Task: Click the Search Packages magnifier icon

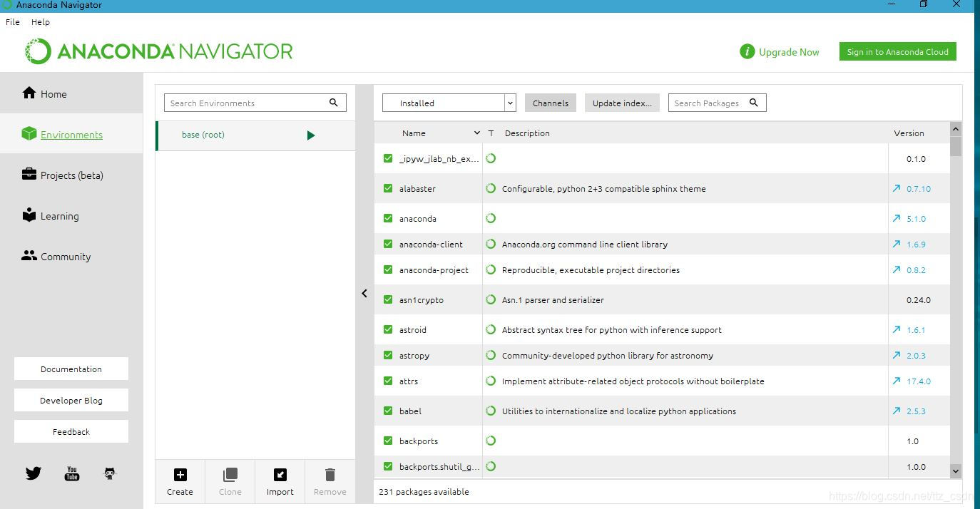Action: click(x=754, y=103)
